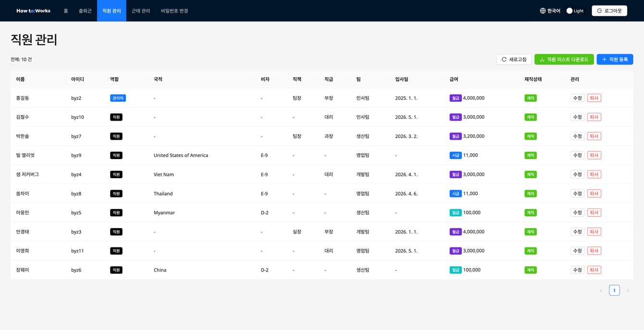This screenshot has width=644, height=330.
Task: Click 수정 in the 빌 엘리엇 row
Action: point(578,155)
